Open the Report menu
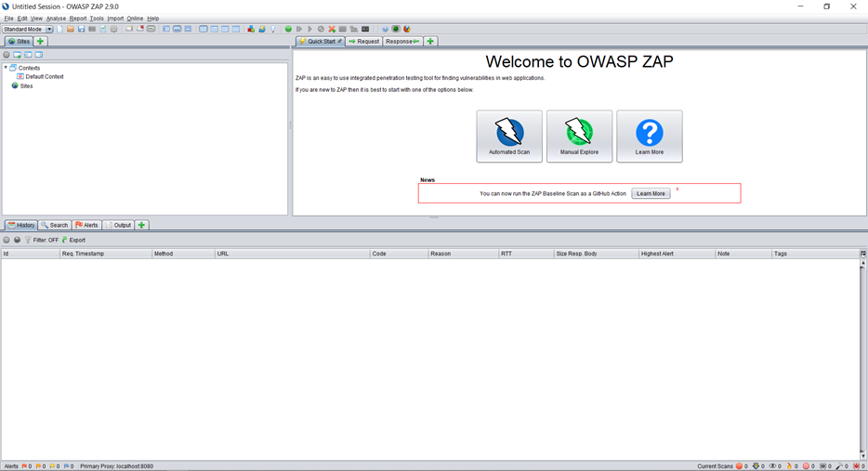Screen dimensions: 868x471 coord(78,19)
